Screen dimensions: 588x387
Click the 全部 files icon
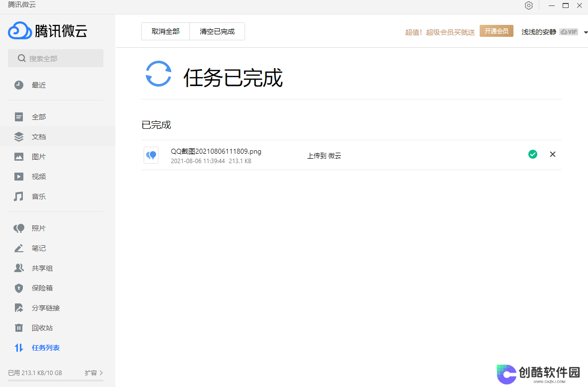tap(19, 117)
